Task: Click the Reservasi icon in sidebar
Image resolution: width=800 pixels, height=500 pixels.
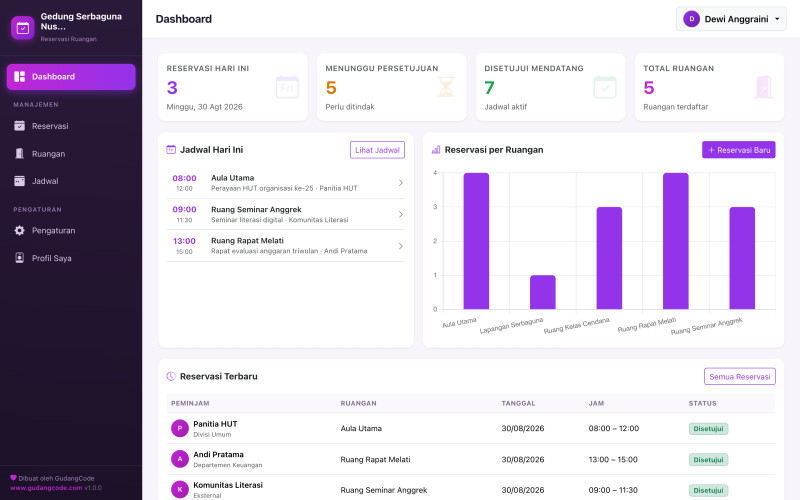Action: [19, 126]
